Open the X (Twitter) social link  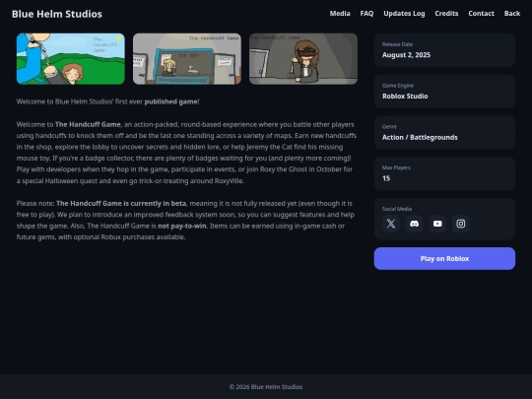click(391, 224)
